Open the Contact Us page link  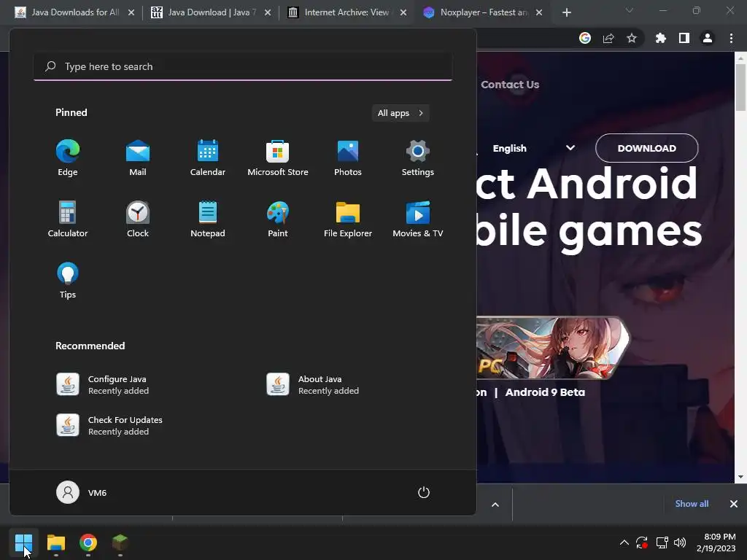click(x=510, y=85)
